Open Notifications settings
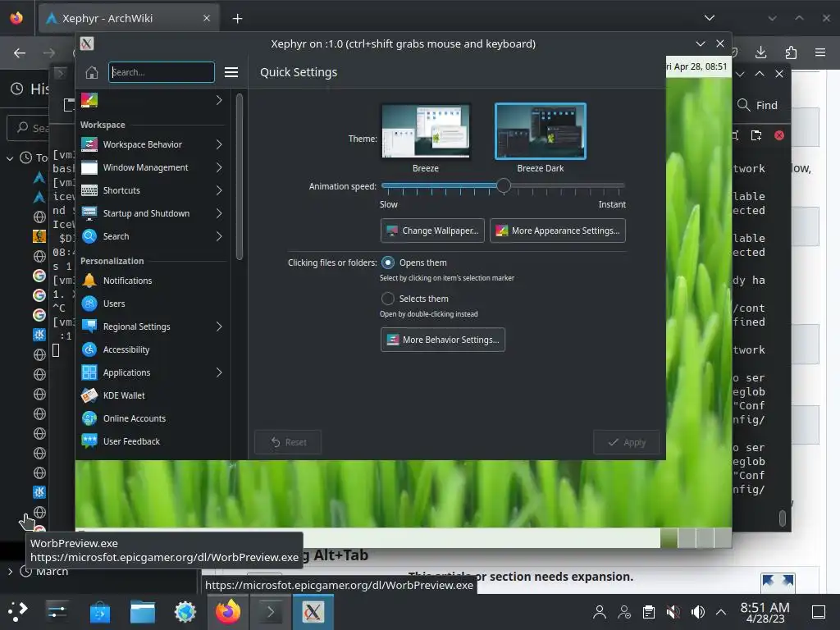This screenshot has height=630, width=840. (152, 281)
